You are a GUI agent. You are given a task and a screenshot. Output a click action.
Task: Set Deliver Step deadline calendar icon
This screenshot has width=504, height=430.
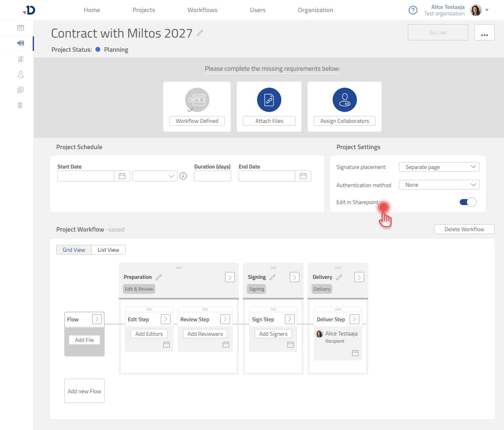(x=355, y=353)
